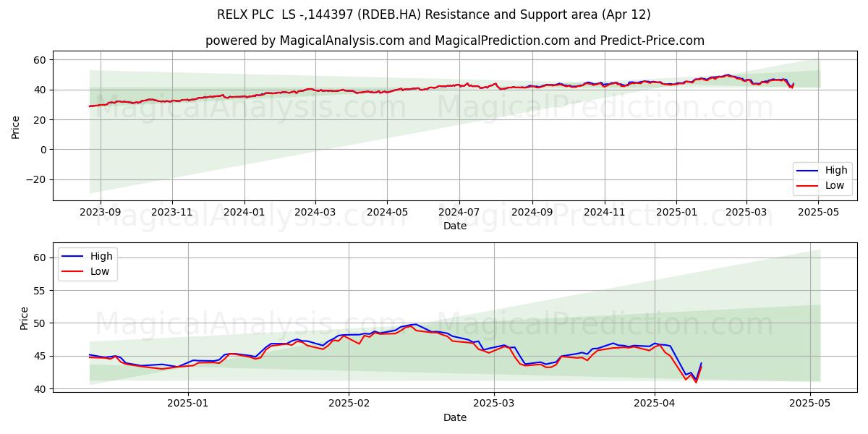Click the '2024-09' date label on top chart
This screenshot has width=868, height=434.
click(532, 211)
